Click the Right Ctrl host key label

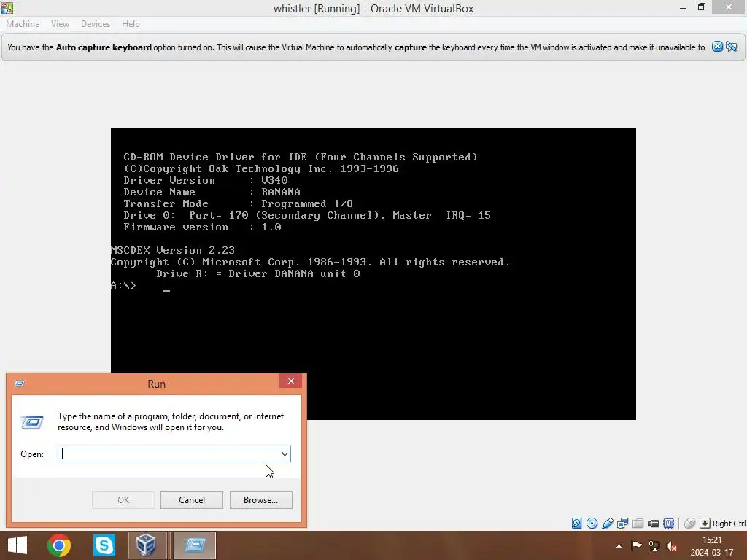pyautogui.click(x=729, y=524)
